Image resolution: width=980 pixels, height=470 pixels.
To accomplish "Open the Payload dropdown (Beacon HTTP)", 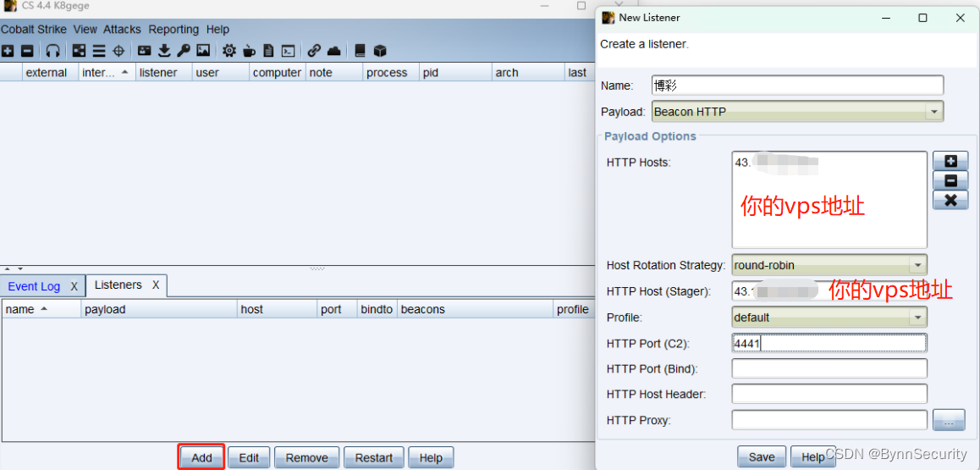I will (797, 112).
